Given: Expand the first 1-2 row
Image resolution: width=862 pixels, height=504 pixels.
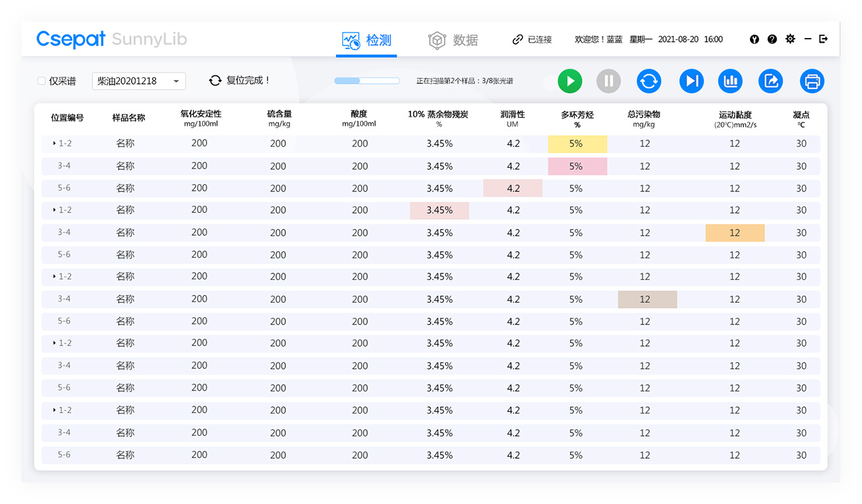Looking at the screenshot, I should pos(55,144).
